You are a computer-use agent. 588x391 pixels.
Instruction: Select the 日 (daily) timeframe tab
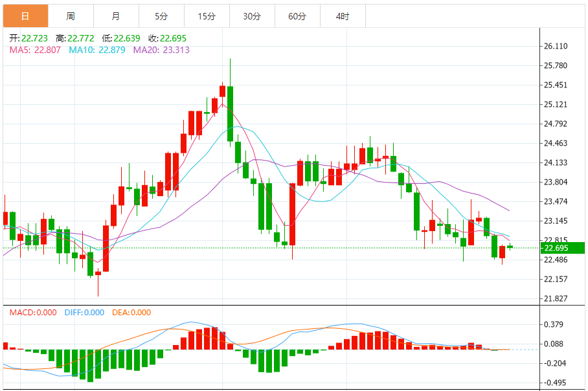click(25, 16)
